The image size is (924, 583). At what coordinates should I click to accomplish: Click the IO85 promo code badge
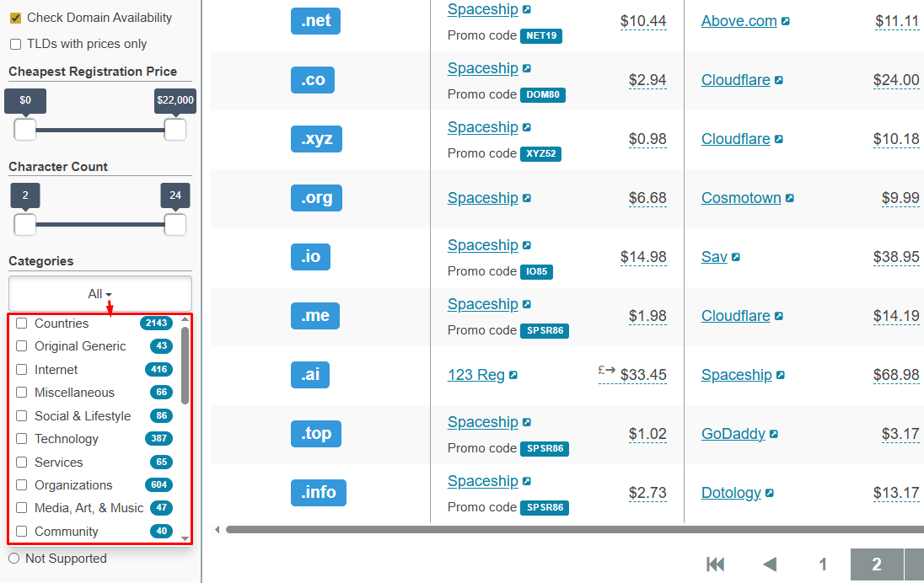click(536, 271)
